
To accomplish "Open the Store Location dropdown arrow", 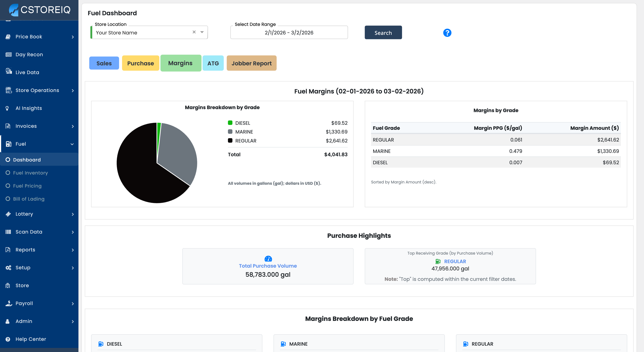I will pyautogui.click(x=202, y=32).
